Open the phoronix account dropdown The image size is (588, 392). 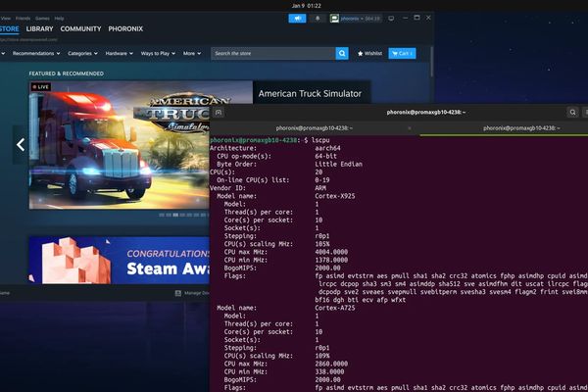pyautogui.click(x=361, y=19)
